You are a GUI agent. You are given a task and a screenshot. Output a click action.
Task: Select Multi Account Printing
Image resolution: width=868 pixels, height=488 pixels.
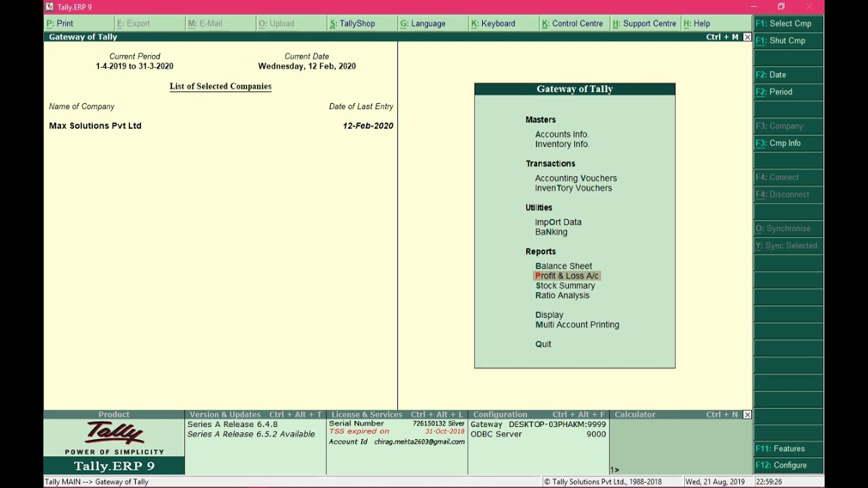click(577, 325)
